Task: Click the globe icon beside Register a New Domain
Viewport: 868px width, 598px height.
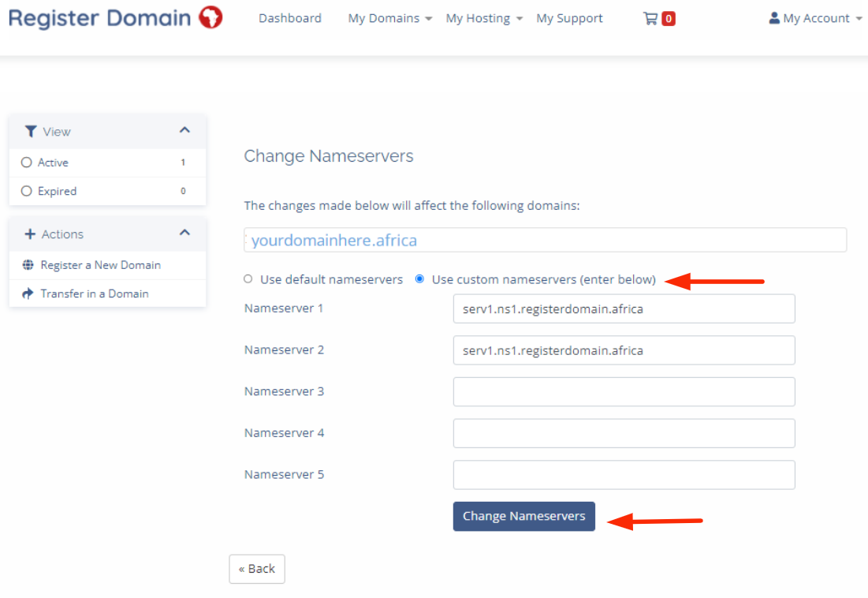Action: click(x=29, y=265)
